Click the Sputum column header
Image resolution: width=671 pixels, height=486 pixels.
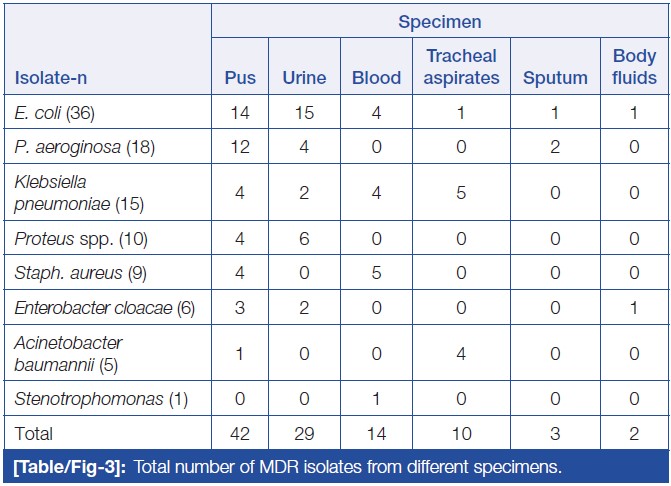[555, 78]
